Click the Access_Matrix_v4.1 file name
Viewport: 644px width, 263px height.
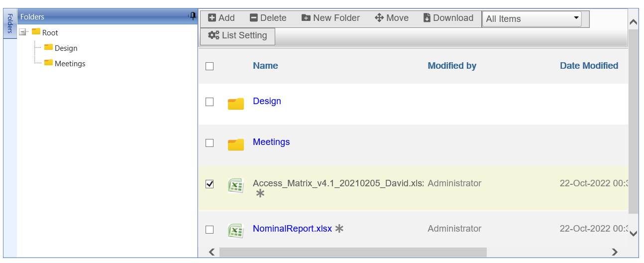pos(338,183)
